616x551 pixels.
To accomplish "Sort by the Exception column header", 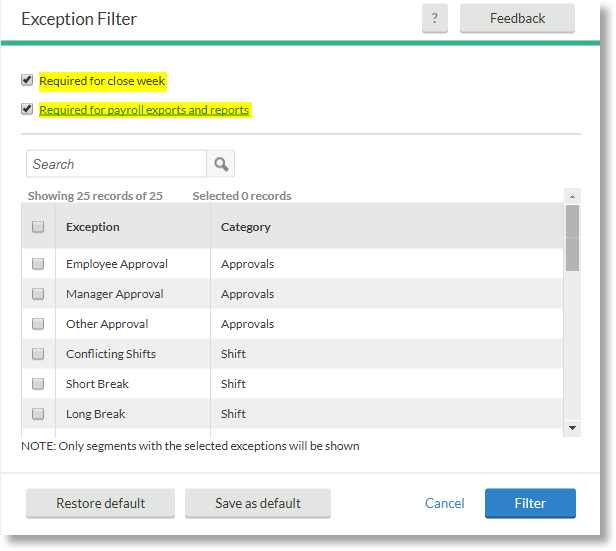I will coord(93,227).
